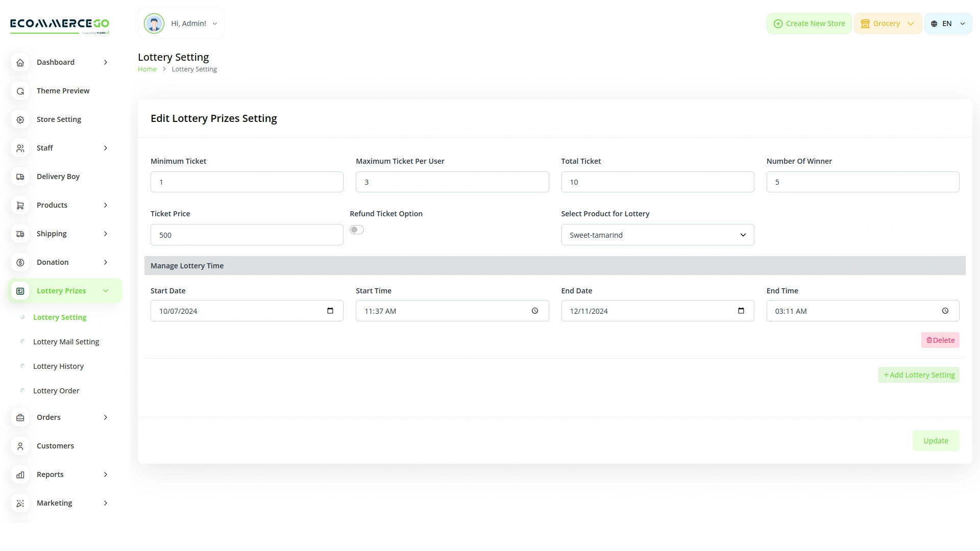Toggle the Refund Ticket Option switch
The image size is (980, 551).
(x=357, y=230)
